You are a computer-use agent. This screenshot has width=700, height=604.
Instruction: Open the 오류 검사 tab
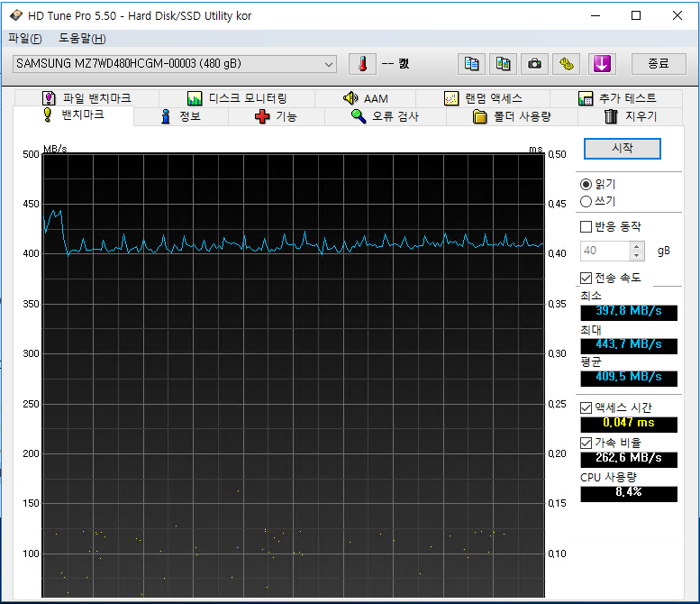[x=385, y=116]
